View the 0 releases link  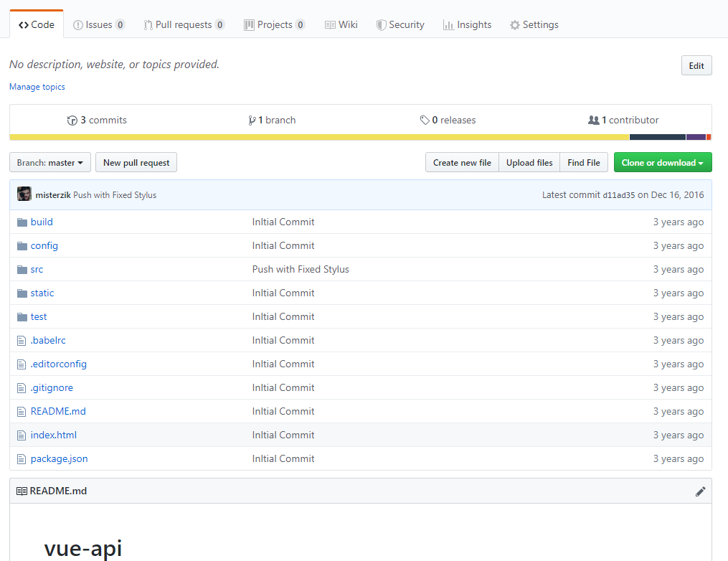click(448, 121)
